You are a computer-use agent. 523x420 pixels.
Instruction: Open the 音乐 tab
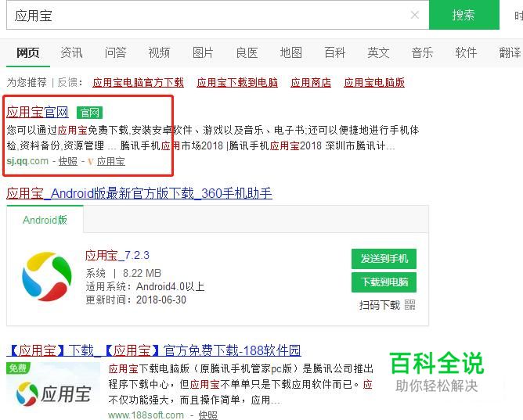[422, 52]
